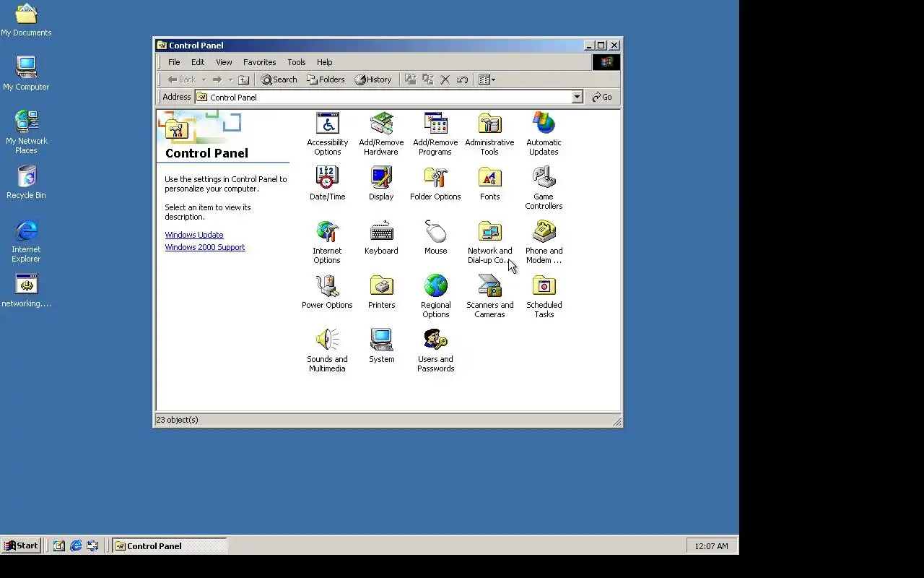Click the Start button
This screenshot has height=578, width=924.
21,545
